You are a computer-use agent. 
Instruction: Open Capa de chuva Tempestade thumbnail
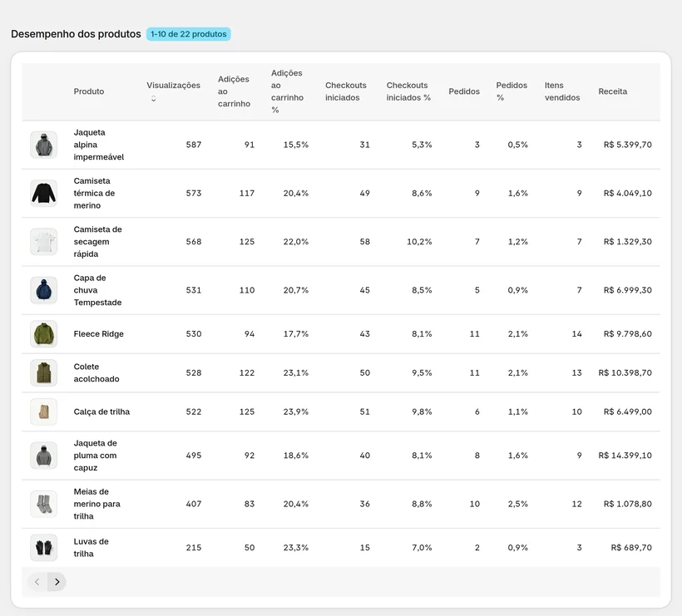[x=43, y=290]
